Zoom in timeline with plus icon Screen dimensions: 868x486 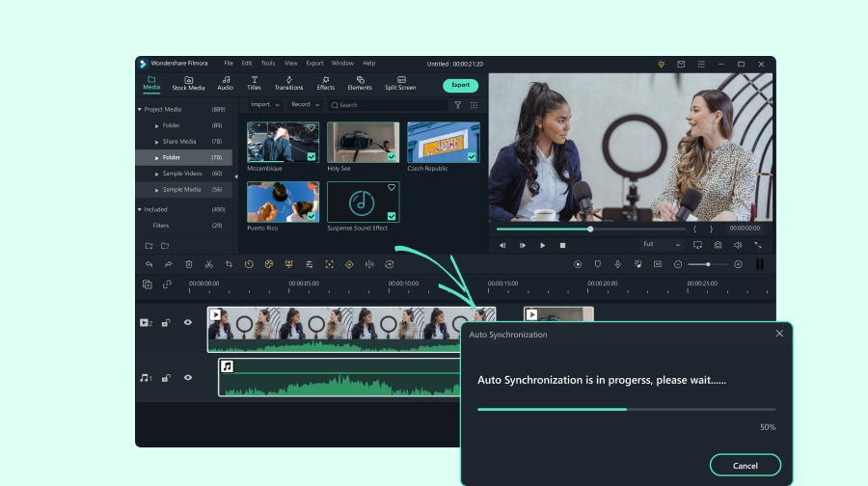738,264
